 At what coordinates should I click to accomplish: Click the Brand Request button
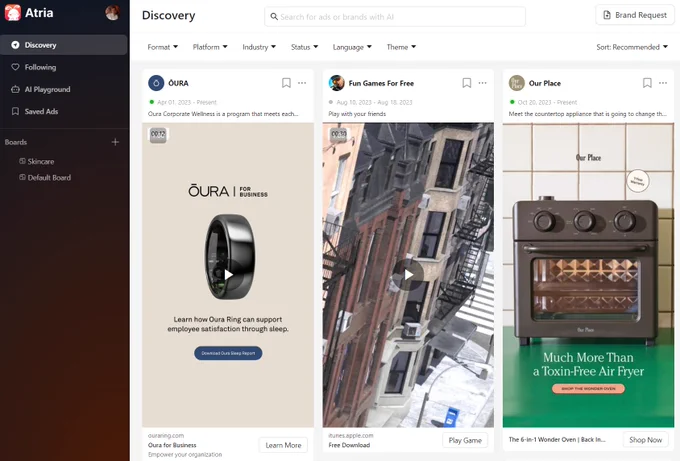(x=635, y=15)
